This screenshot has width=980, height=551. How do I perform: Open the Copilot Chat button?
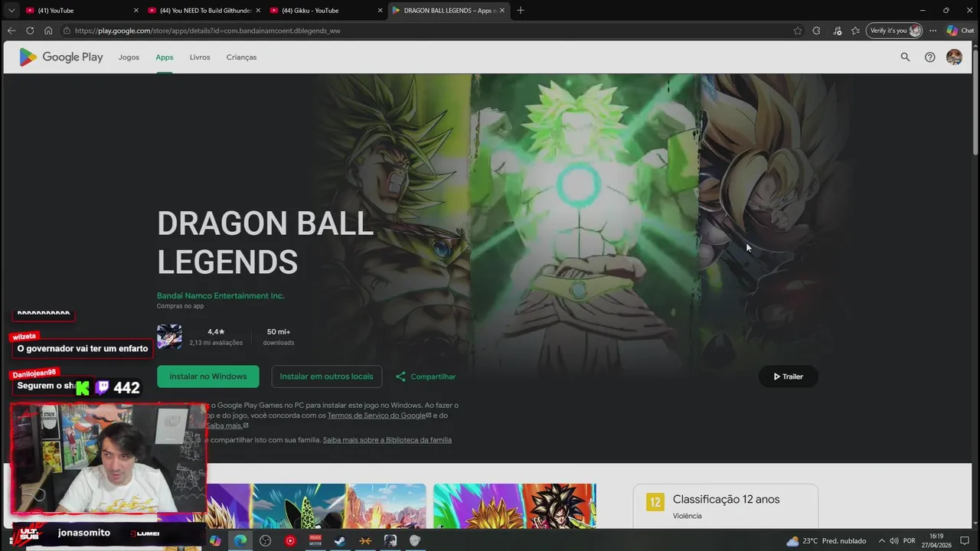click(961, 31)
